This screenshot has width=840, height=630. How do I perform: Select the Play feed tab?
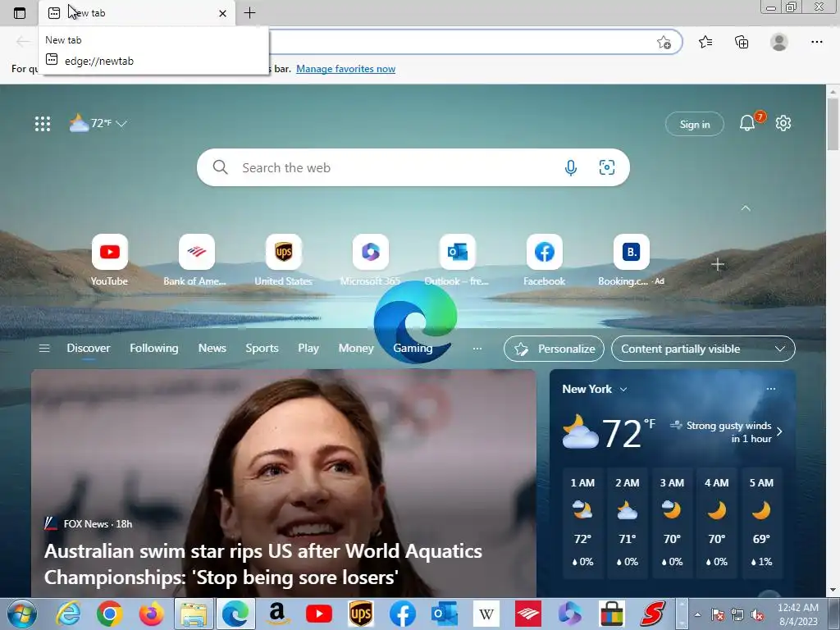tap(308, 348)
